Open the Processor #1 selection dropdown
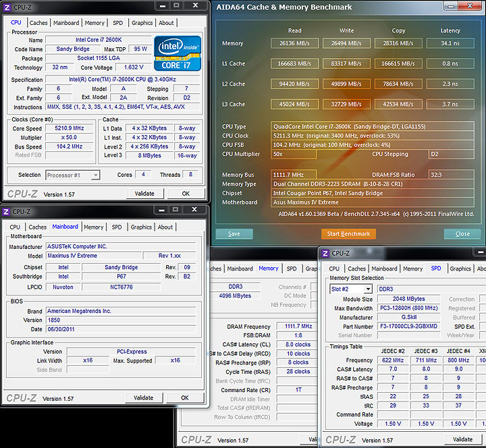This screenshot has width=486, height=448. click(96, 175)
